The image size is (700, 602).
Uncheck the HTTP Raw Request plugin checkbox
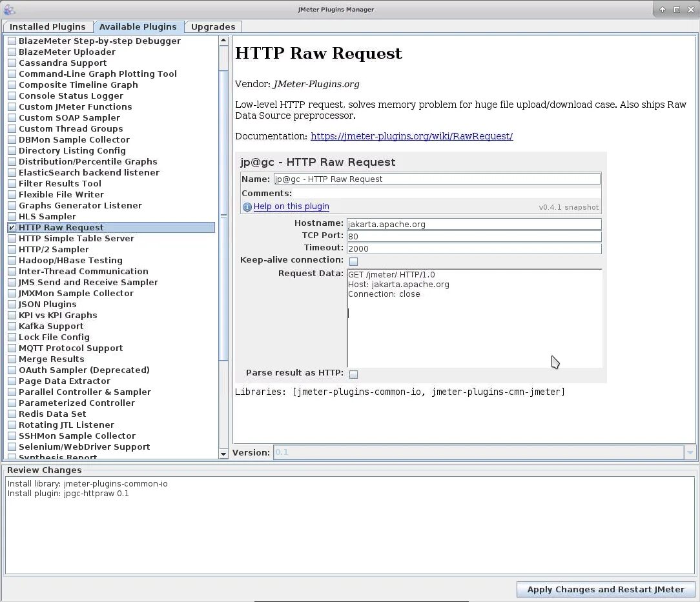12,227
